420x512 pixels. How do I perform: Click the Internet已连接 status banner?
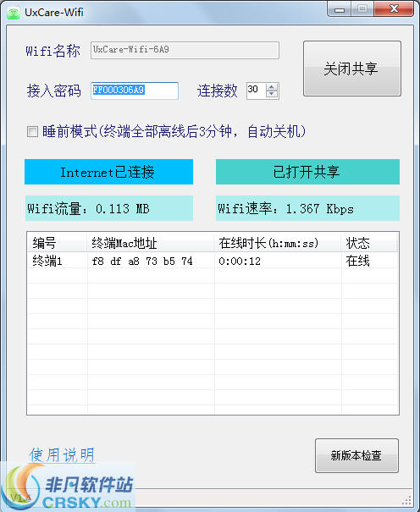click(108, 172)
